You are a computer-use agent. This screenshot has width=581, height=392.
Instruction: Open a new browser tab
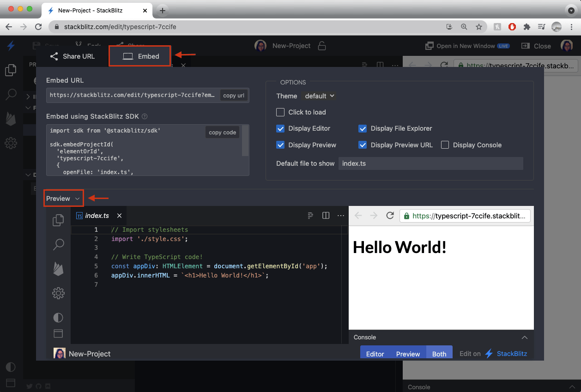163,10
